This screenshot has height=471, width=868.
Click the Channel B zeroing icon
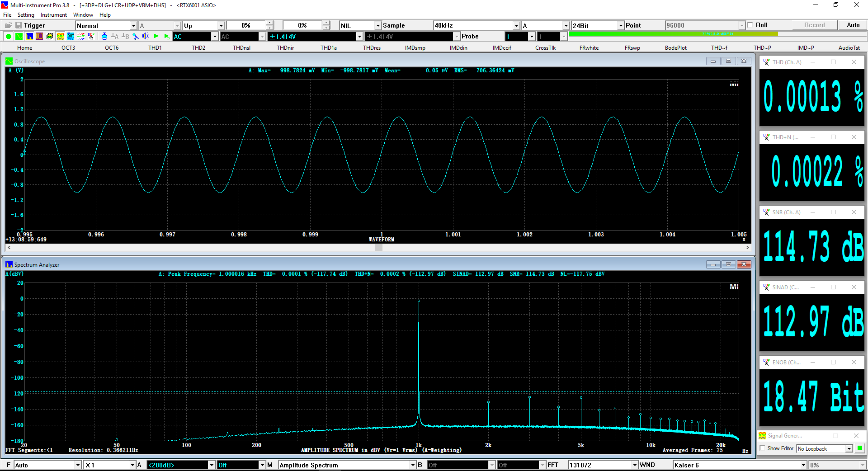point(125,37)
